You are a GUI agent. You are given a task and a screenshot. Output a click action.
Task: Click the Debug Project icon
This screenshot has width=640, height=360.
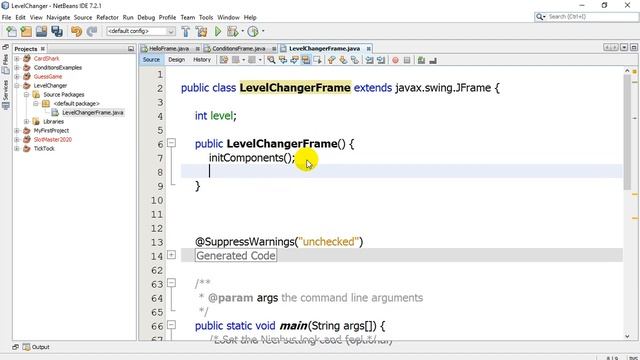pyautogui.click(x=232, y=31)
